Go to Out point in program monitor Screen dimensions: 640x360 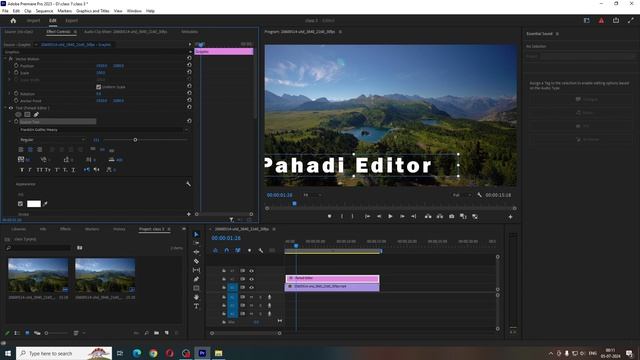pyautogui.click(x=413, y=216)
